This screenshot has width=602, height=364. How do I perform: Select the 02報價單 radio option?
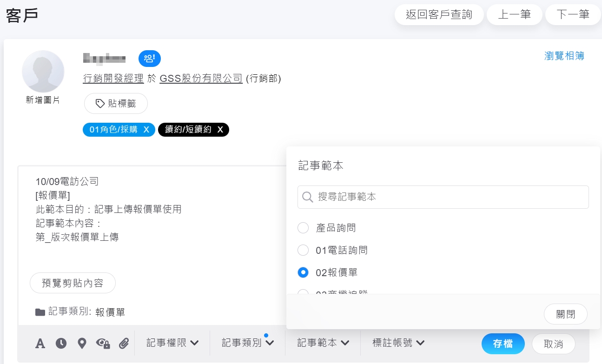pos(303,272)
